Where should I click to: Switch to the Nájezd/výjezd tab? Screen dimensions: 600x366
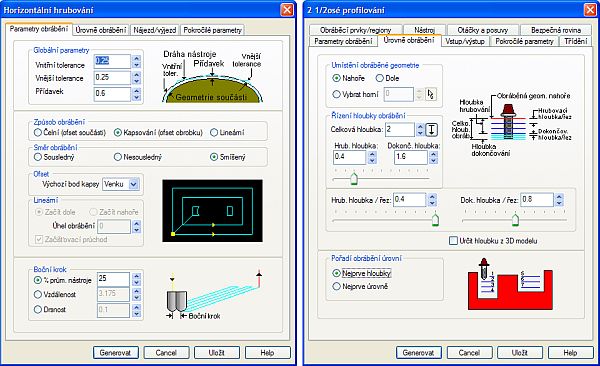point(155,30)
